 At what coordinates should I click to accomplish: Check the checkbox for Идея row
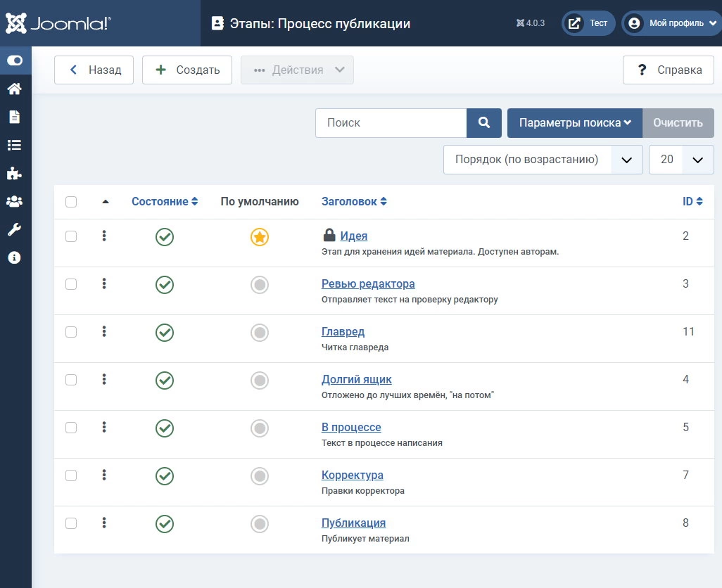[x=71, y=236]
